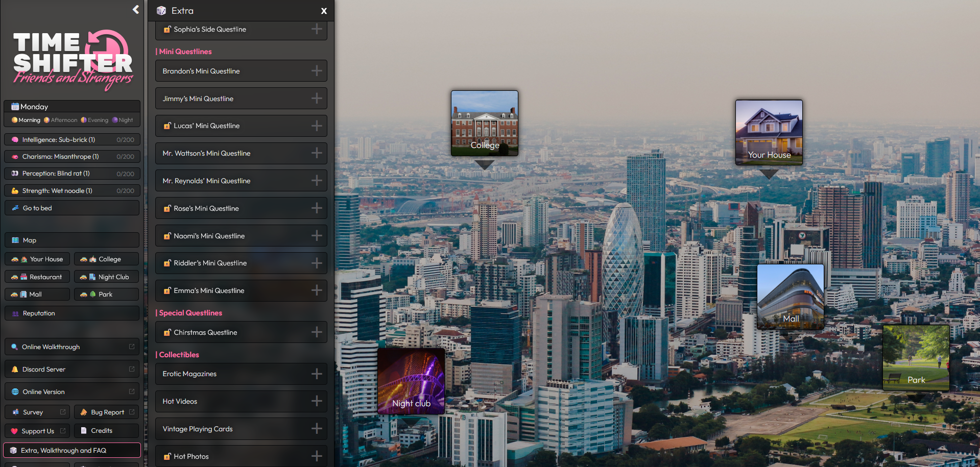Click lock icon on Chirstmas Questline
This screenshot has width=980, height=467.
coord(167,332)
